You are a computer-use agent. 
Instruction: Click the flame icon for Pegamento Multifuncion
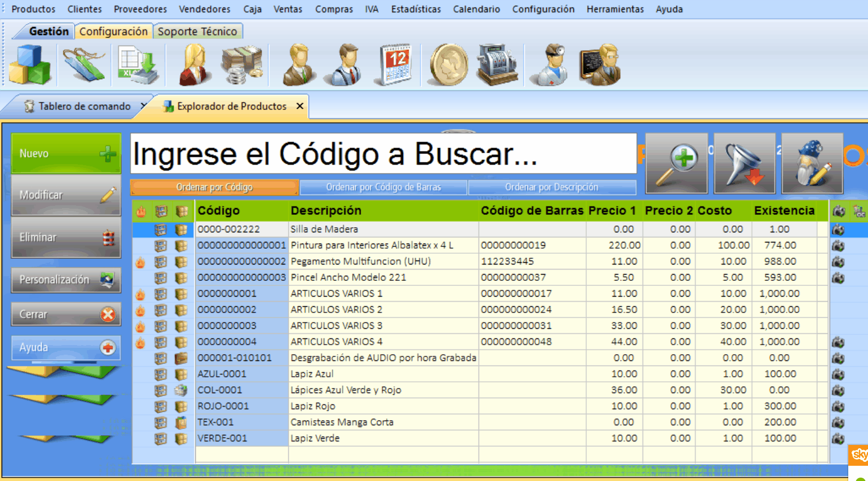tap(140, 262)
